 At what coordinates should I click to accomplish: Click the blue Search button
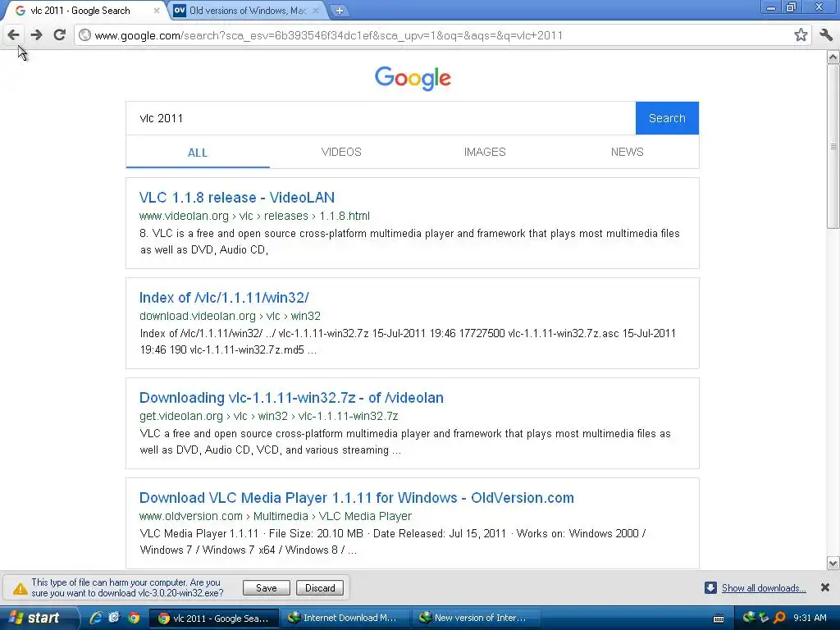point(667,118)
